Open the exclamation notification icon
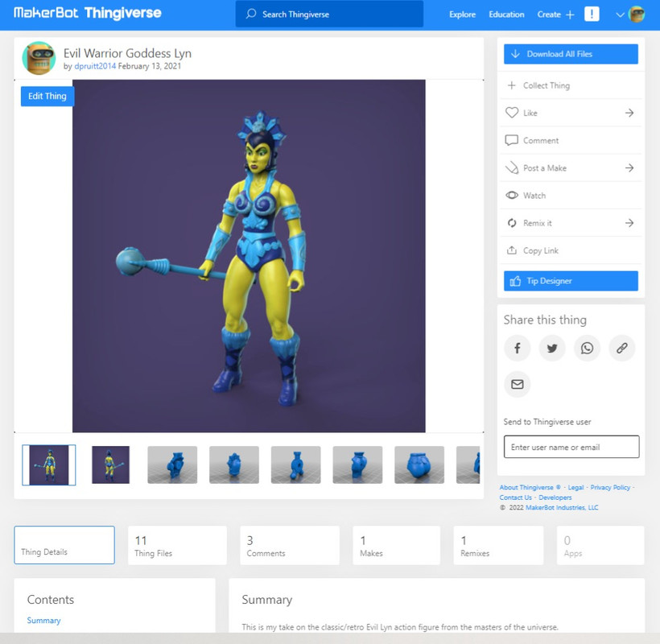 pos(592,14)
